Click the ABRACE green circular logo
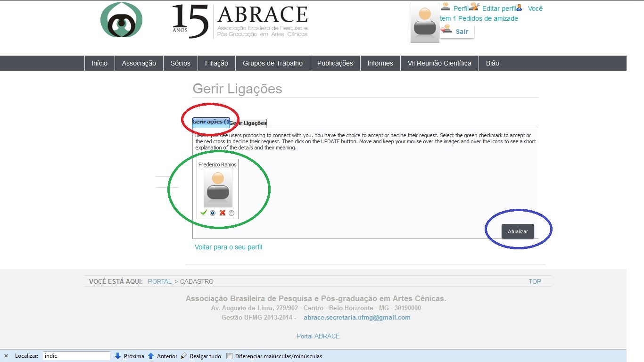 pyautogui.click(x=121, y=20)
